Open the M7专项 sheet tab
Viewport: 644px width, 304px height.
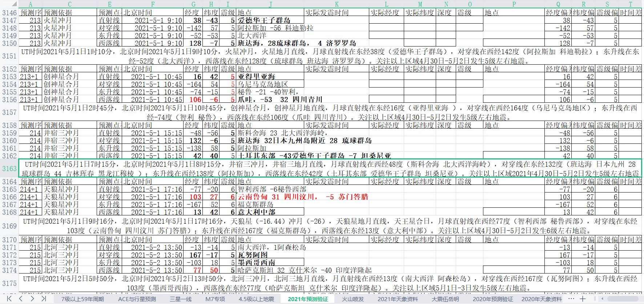(x=215, y=299)
